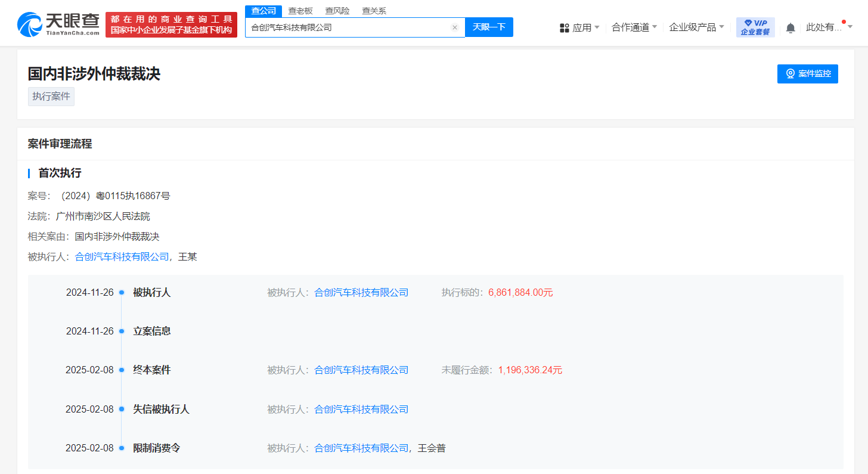Click the 失信被执行人 timeline label

pyautogui.click(x=161, y=410)
